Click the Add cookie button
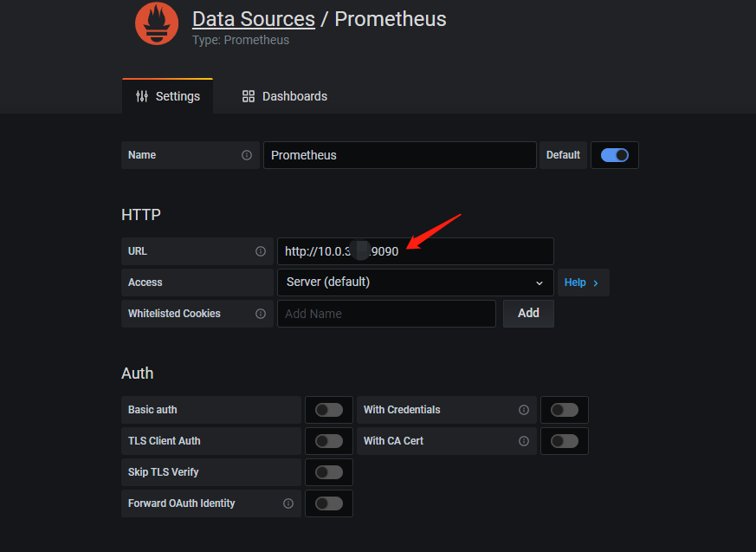This screenshot has width=756, height=552. coord(528,314)
